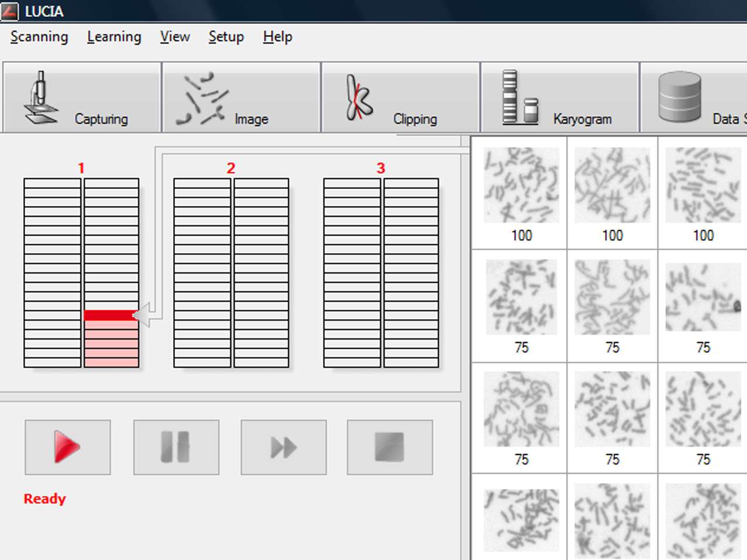
Task: Open the Learning menu
Action: (x=114, y=37)
